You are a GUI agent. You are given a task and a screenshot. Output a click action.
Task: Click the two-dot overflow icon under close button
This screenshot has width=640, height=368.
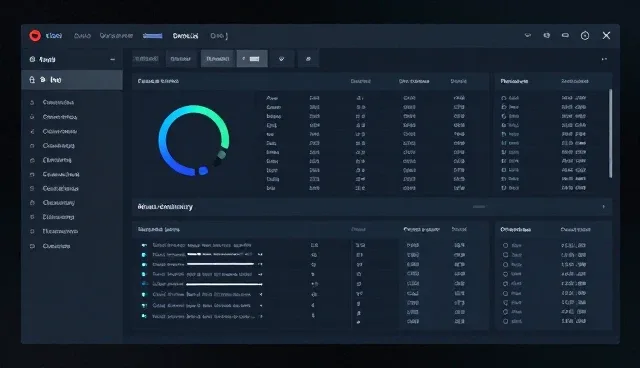click(x=604, y=59)
